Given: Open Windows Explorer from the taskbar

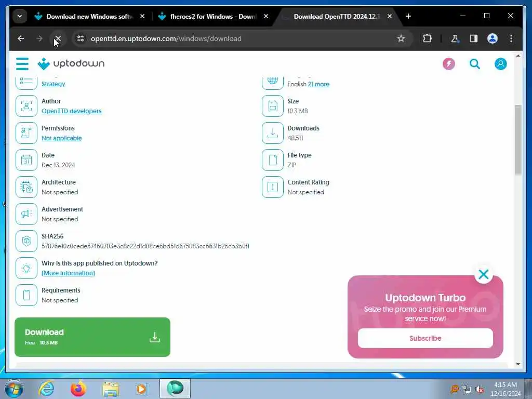Looking at the screenshot, I should point(111,389).
